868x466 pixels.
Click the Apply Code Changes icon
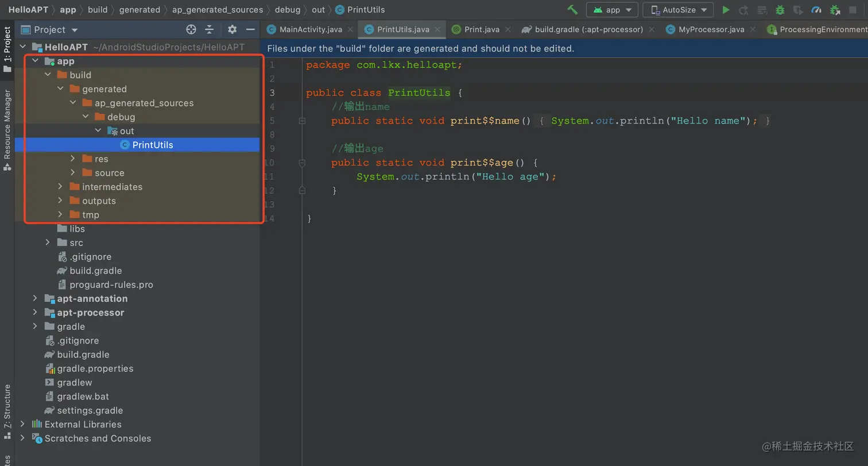[x=762, y=10]
